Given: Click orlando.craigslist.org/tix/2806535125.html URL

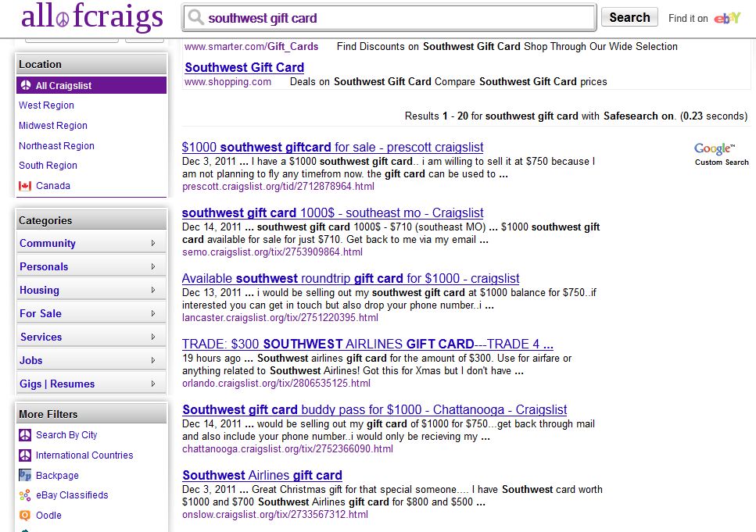Looking at the screenshot, I should coord(276,383).
